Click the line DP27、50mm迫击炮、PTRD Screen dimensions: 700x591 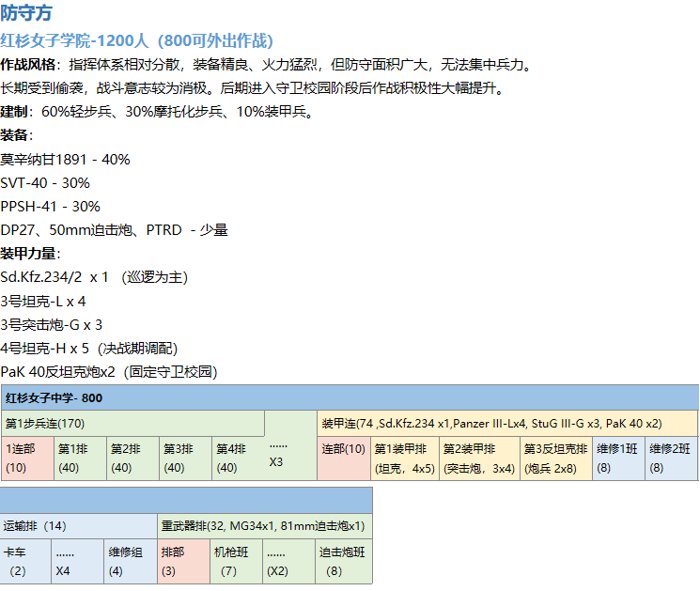(115, 230)
